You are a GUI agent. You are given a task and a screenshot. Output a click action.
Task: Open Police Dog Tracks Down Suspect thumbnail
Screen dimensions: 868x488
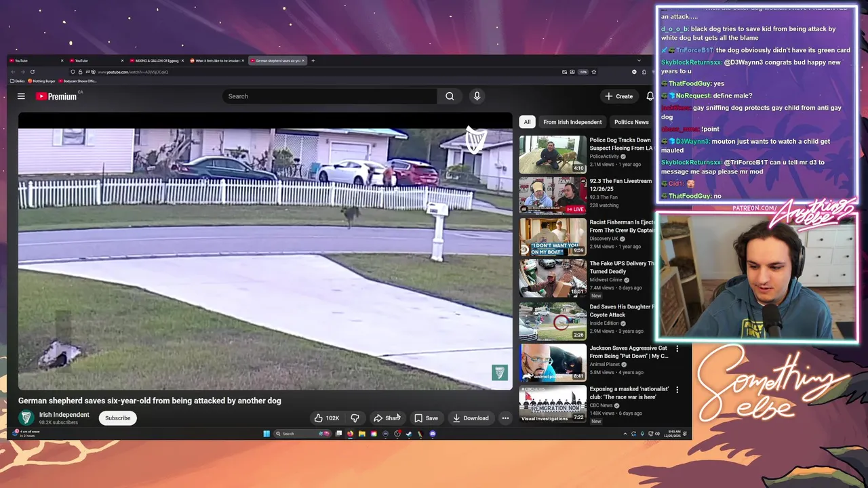tap(553, 155)
